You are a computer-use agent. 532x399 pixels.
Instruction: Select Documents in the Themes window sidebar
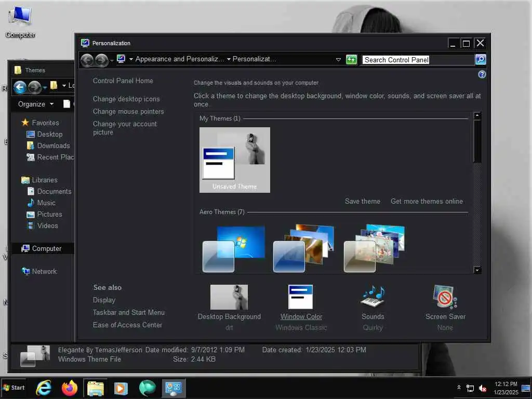tap(49, 191)
